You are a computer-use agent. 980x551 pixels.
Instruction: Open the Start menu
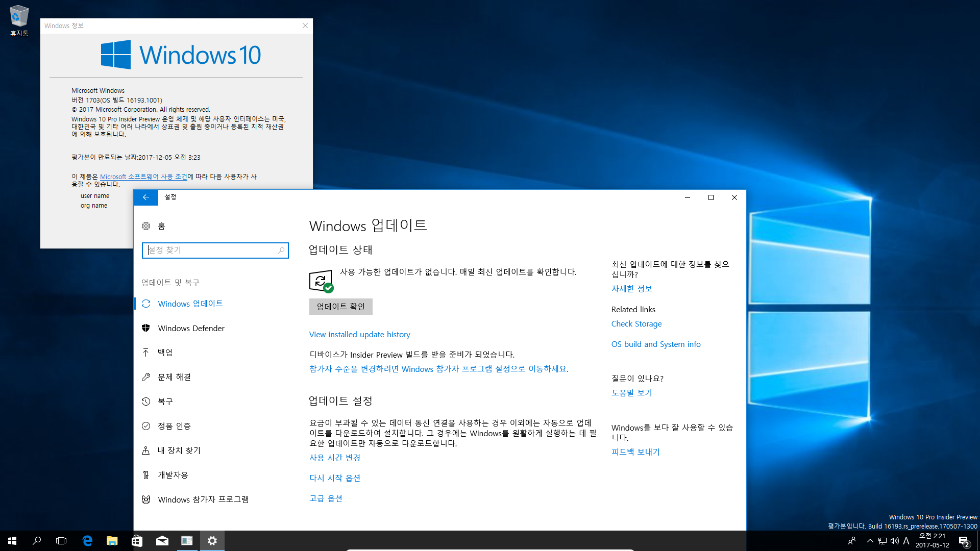tap(12, 541)
